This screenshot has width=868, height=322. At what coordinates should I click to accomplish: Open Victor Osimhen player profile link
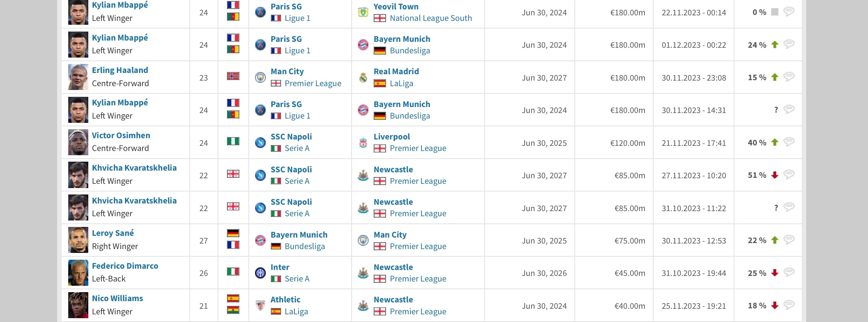tap(121, 135)
